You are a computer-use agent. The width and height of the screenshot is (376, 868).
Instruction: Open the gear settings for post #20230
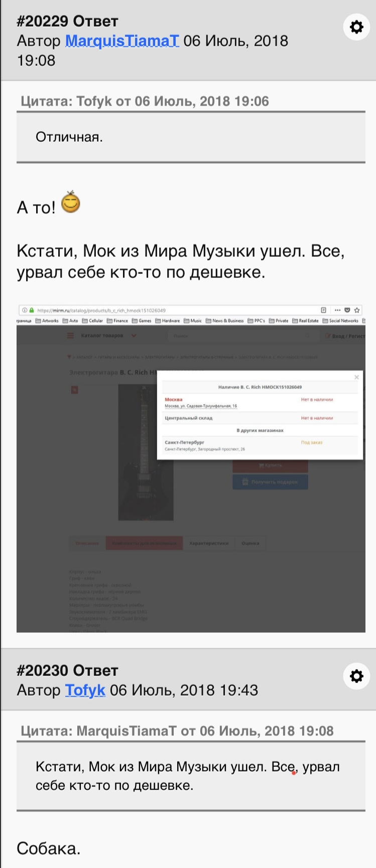(x=356, y=676)
